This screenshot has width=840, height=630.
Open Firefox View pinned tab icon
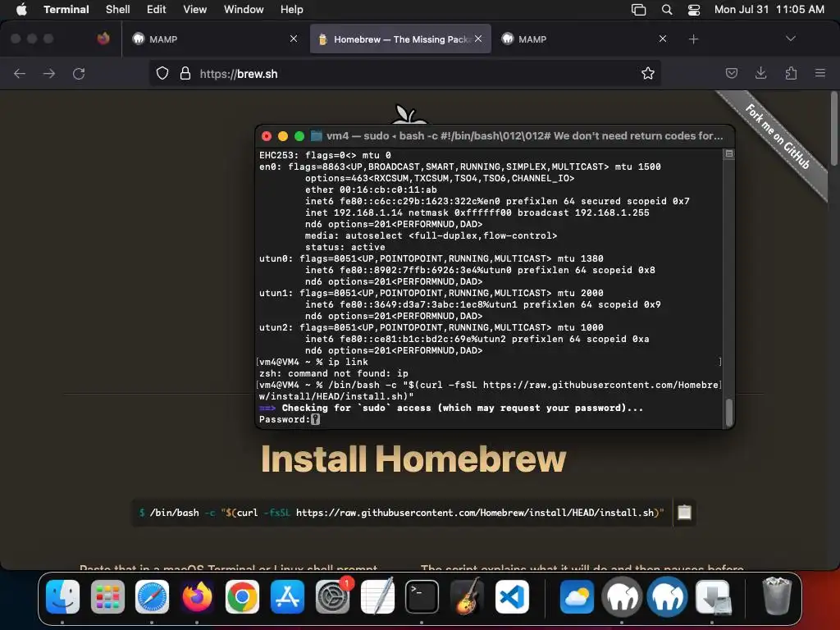[x=103, y=39]
